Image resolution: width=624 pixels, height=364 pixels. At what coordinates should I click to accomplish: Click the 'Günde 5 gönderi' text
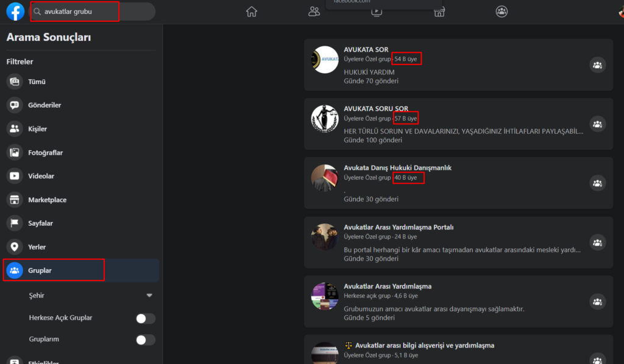coord(369,318)
